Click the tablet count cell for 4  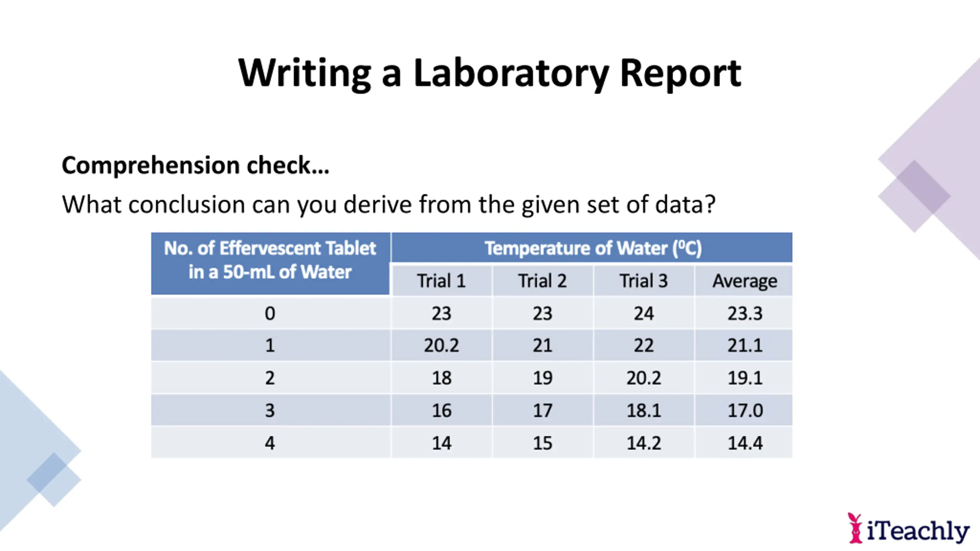[270, 443]
